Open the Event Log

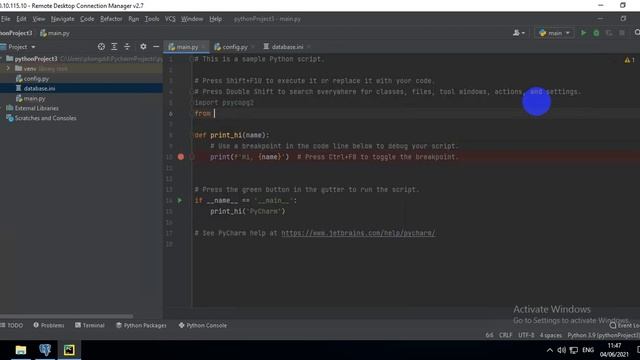625,325
